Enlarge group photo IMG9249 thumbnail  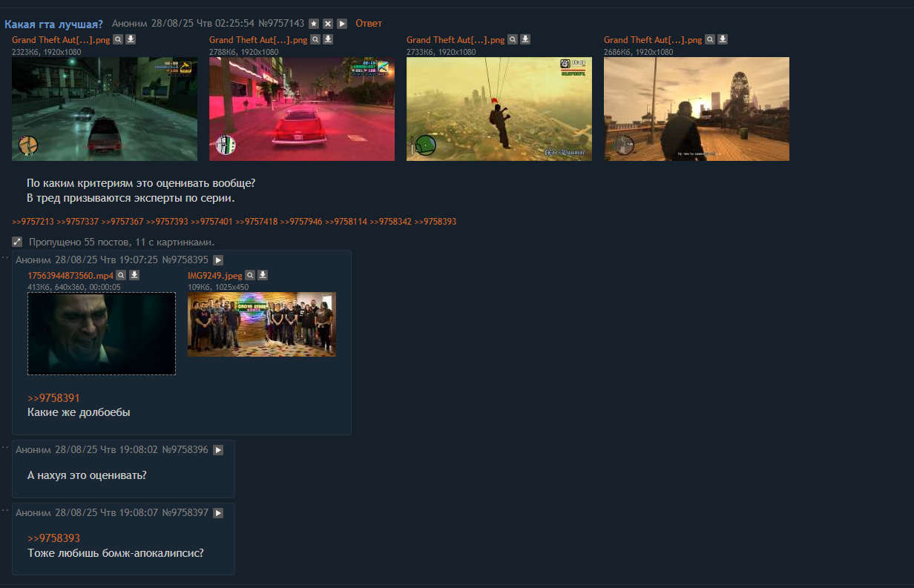[262, 324]
